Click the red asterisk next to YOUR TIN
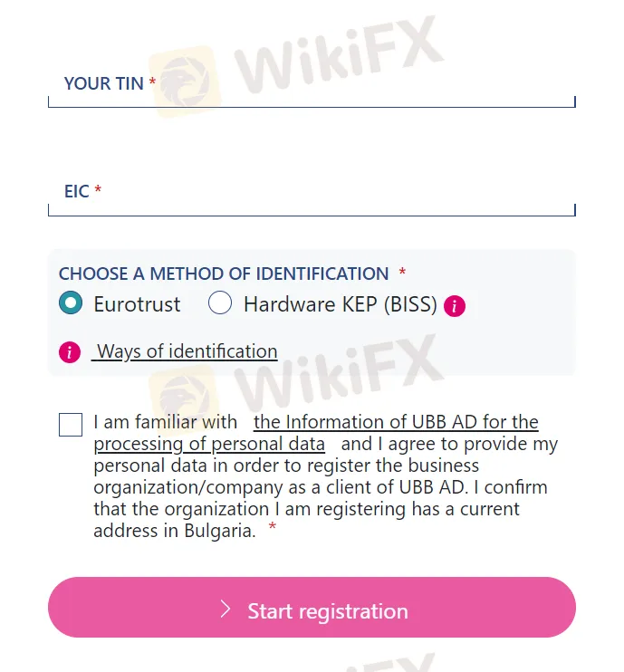Screen dimensions: 624x672 (x=153, y=82)
